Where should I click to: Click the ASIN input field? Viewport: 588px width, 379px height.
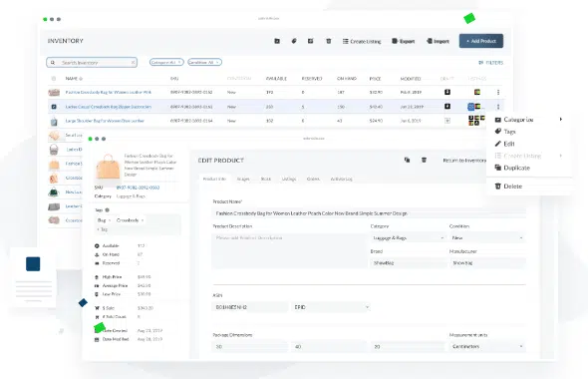click(x=250, y=307)
